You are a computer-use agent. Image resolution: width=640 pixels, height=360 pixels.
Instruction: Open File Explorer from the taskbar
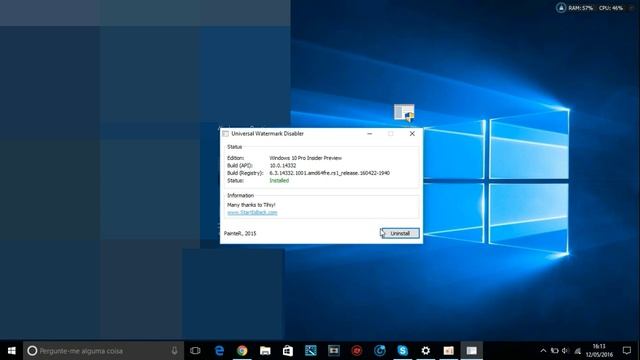(265, 351)
